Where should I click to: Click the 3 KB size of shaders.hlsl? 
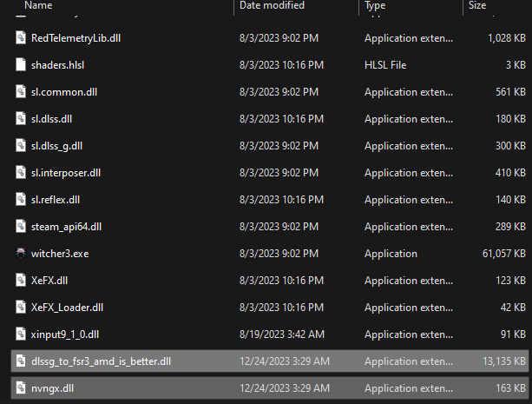[x=516, y=65]
